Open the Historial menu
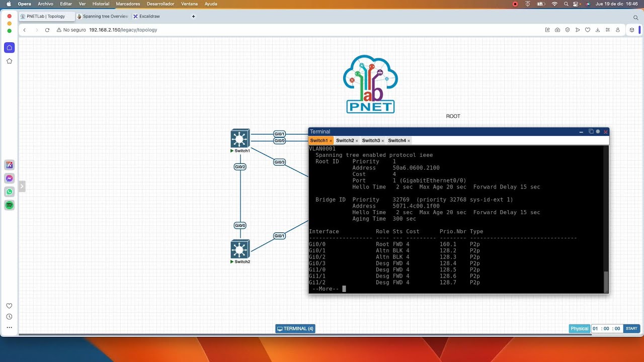Screen dimensions: 644x362 point(101,4)
